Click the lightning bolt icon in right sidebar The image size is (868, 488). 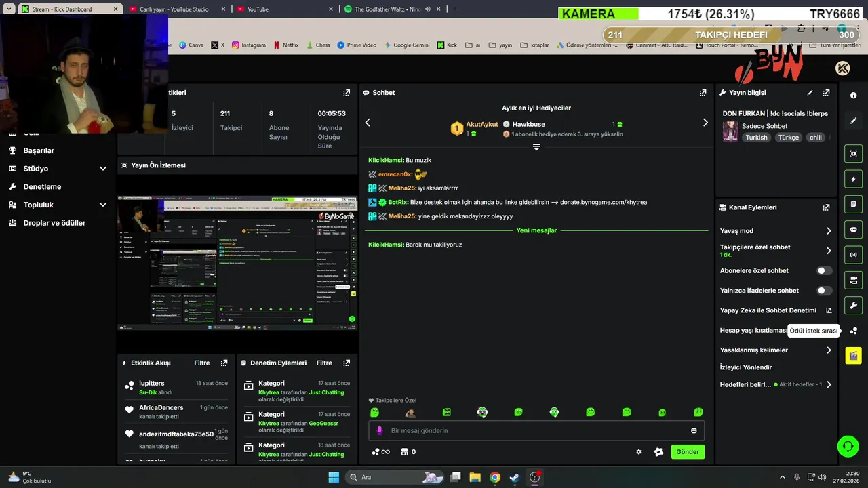point(853,179)
